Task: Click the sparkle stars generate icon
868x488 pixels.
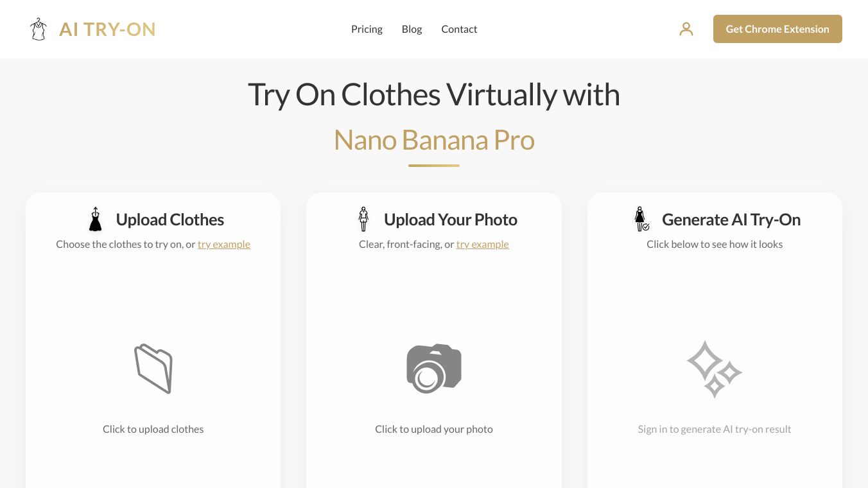Action: pos(714,369)
